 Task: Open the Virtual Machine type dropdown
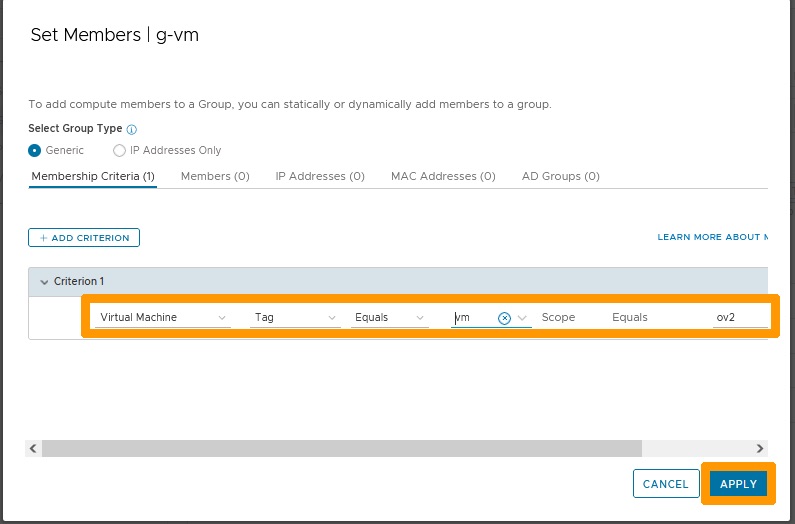pyautogui.click(x=163, y=318)
